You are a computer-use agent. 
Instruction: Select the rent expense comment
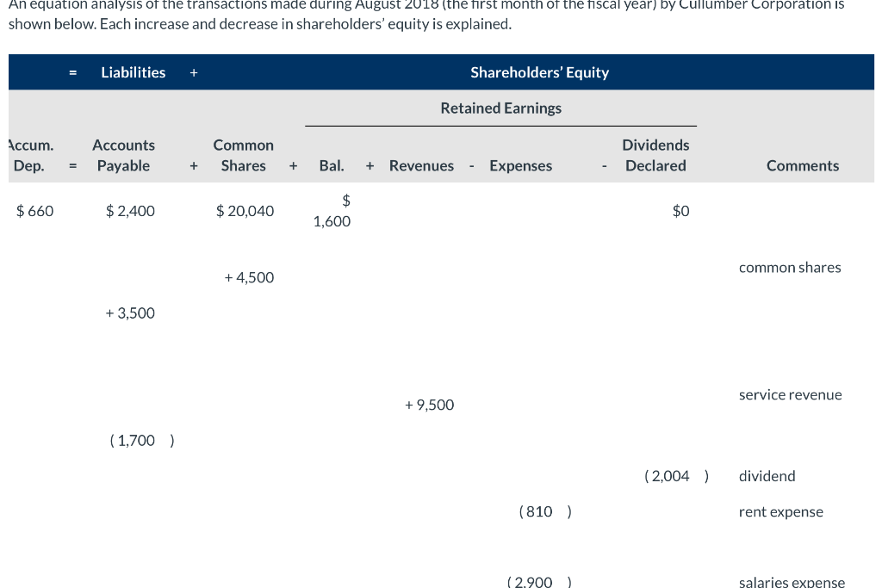[x=780, y=511]
